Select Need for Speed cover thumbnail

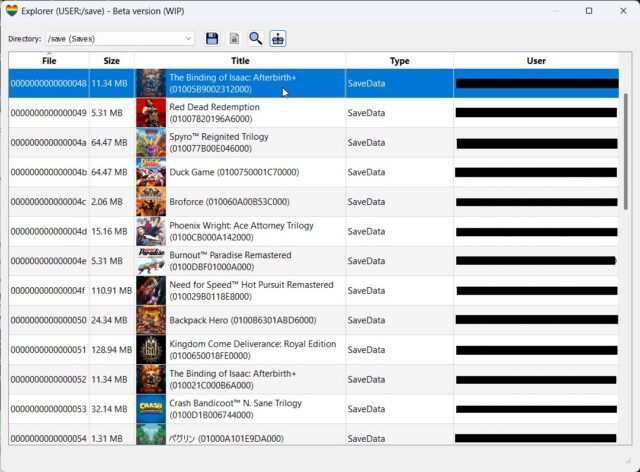click(151, 290)
